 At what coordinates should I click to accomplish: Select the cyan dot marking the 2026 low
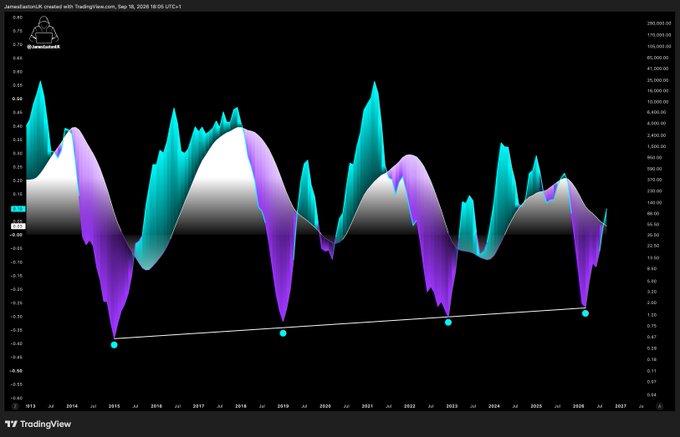point(585,313)
